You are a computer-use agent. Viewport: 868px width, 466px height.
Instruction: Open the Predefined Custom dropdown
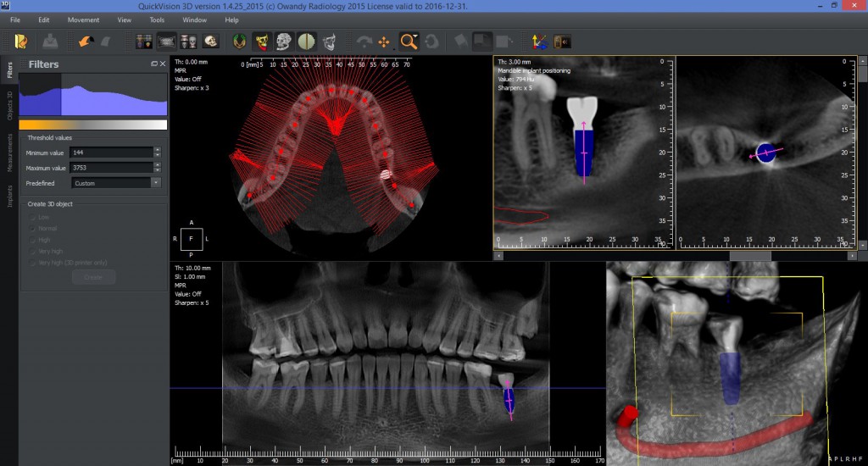(x=116, y=182)
